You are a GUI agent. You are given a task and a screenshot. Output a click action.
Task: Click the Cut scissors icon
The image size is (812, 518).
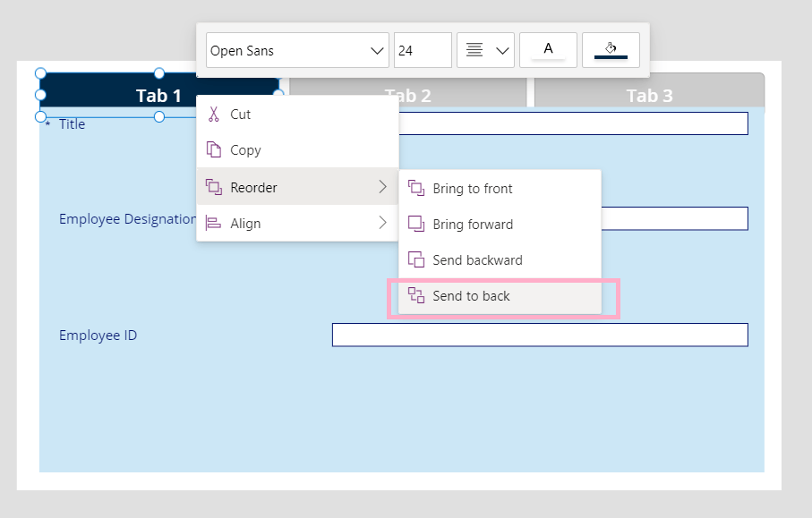[213, 114]
